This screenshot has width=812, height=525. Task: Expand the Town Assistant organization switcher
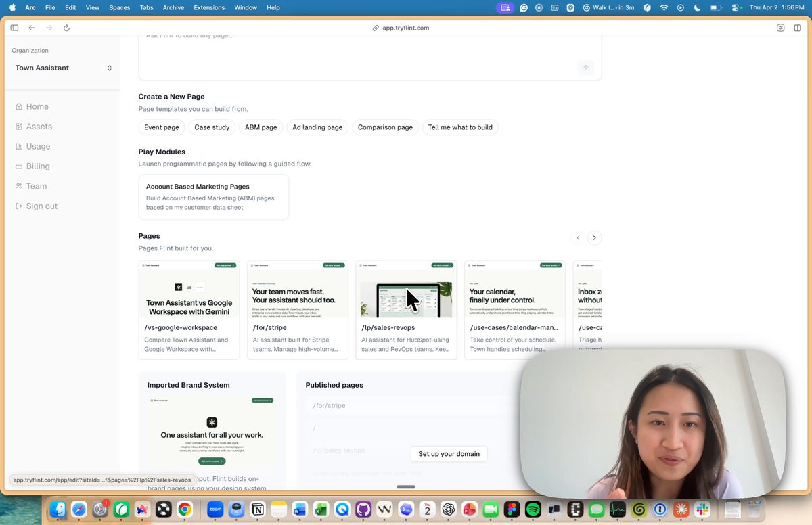(x=64, y=68)
